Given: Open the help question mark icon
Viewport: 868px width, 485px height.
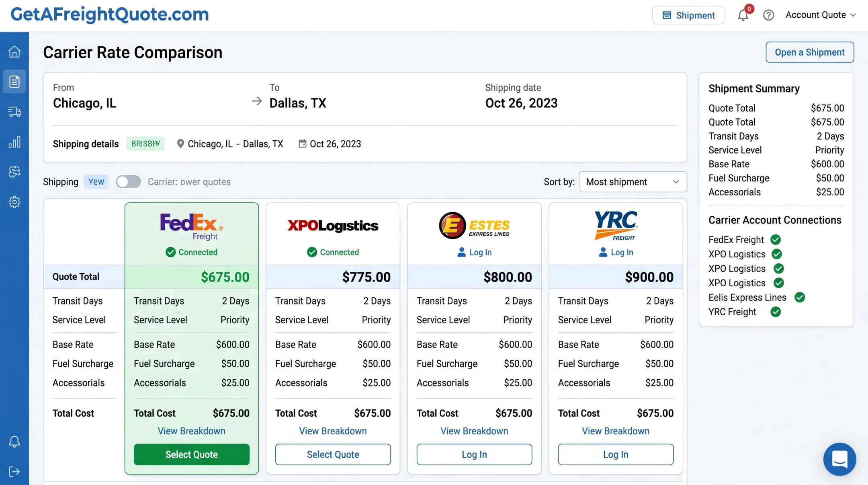Looking at the screenshot, I should (x=768, y=15).
